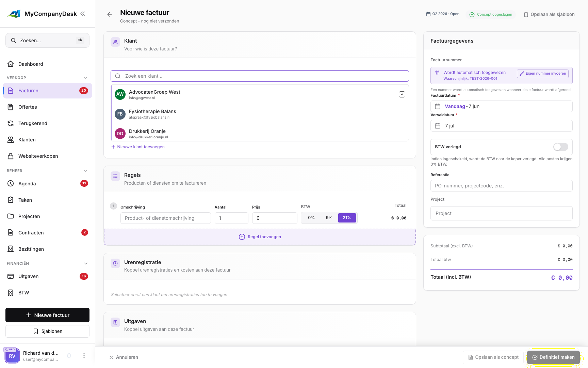The height and width of the screenshot is (368, 588).
Task: Click the Prijs price field
Action: pyautogui.click(x=275, y=218)
